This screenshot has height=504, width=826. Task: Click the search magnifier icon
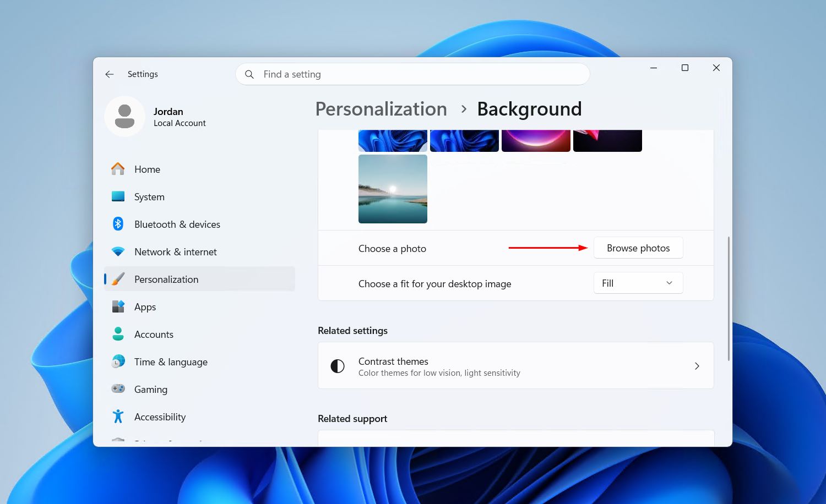249,74
